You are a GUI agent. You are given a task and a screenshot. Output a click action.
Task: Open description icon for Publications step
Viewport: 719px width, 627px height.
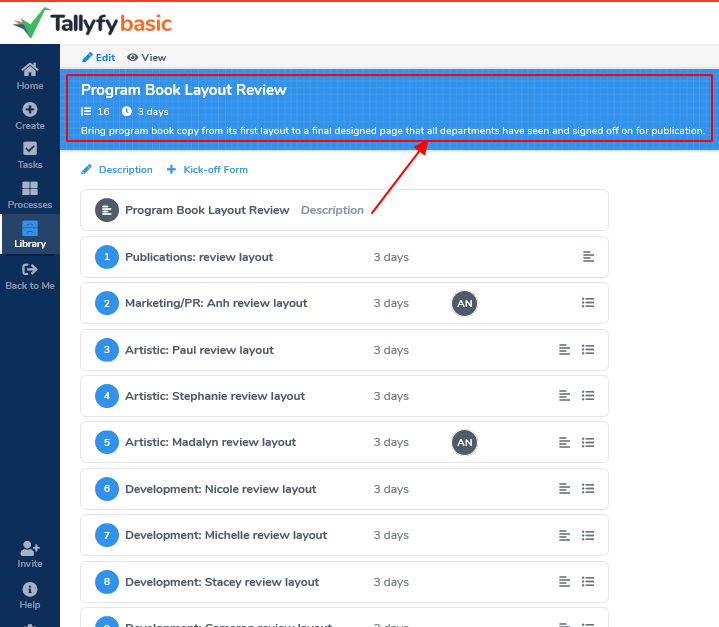tap(588, 257)
